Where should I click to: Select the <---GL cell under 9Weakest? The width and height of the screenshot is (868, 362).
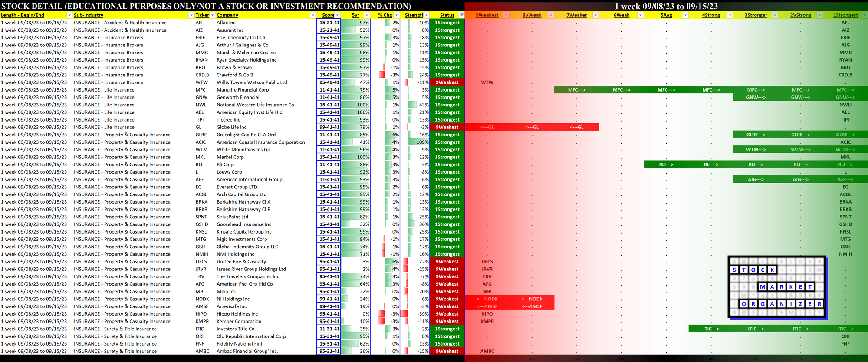pyautogui.click(x=487, y=127)
